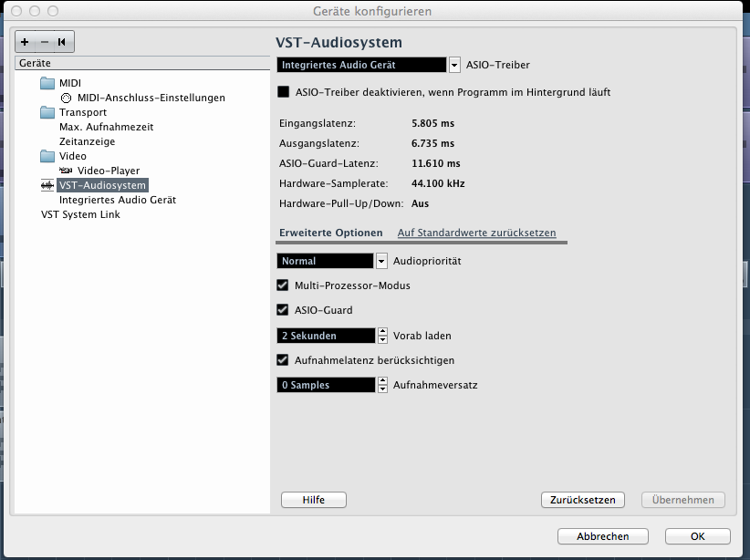Click the add device plus icon
This screenshot has height=560, width=750.
pos(25,42)
